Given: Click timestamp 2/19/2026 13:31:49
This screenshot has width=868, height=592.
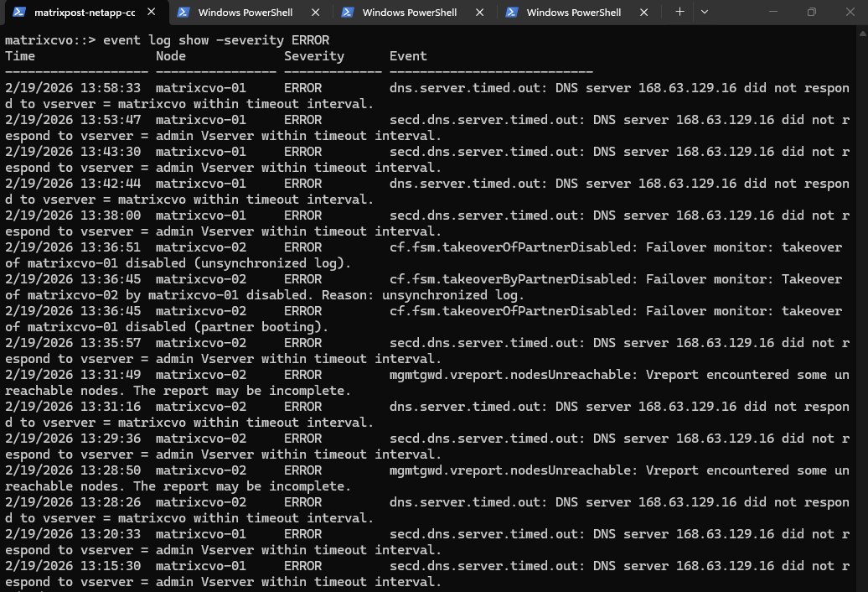Looking at the screenshot, I should 73,375.
